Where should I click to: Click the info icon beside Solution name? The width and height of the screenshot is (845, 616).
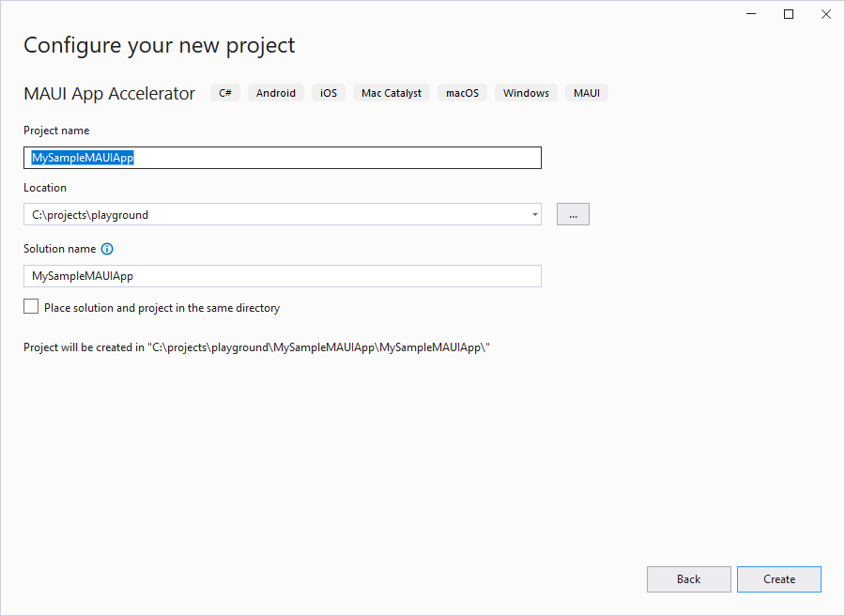pyautogui.click(x=107, y=249)
